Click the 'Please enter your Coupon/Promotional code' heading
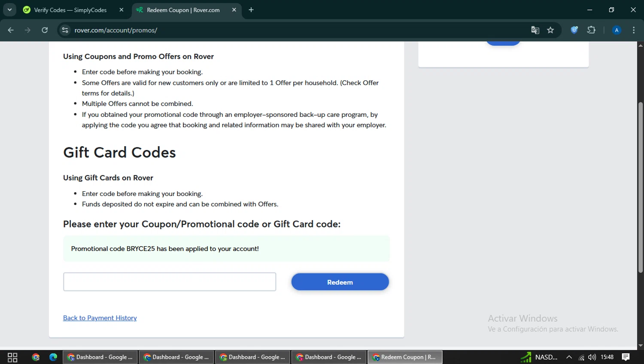This screenshot has height=364, width=644. (x=202, y=224)
